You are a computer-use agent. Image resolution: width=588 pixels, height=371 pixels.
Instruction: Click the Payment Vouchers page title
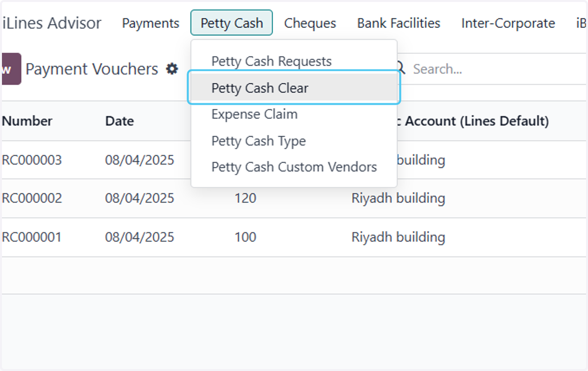pyautogui.click(x=92, y=69)
